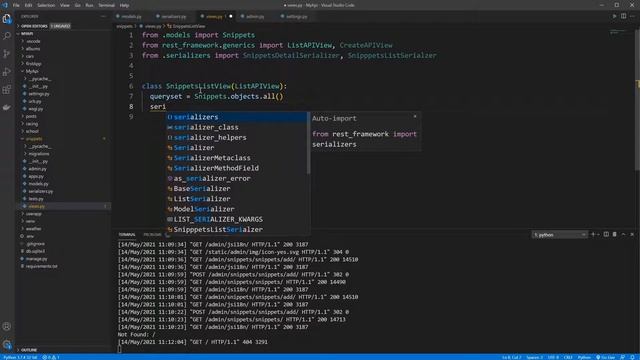Screen dimensions: 640x360
Task: Open the python terminal selector dropdown
Action: click(559, 235)
